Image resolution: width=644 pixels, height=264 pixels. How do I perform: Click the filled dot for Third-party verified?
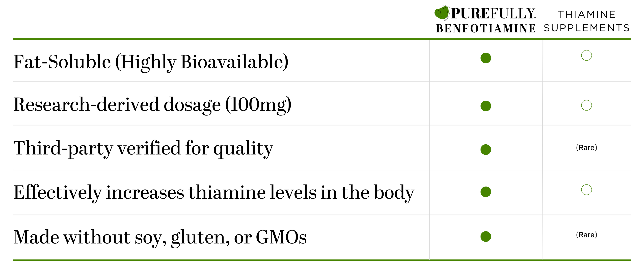coord(486,149)
